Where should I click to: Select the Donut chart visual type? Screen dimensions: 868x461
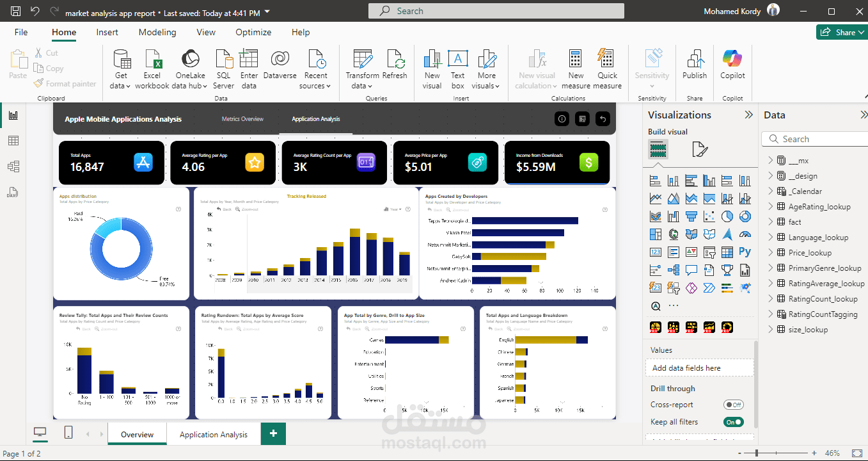[745, 216]
